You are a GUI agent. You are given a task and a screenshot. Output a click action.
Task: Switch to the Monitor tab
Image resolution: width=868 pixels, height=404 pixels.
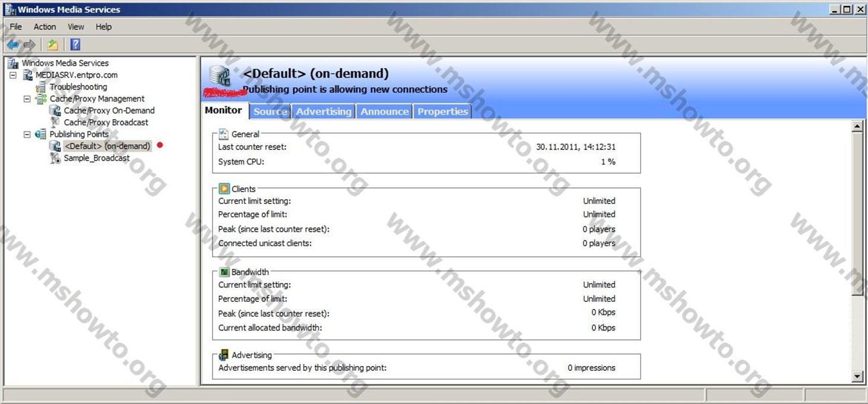click(x=224, y=110)
